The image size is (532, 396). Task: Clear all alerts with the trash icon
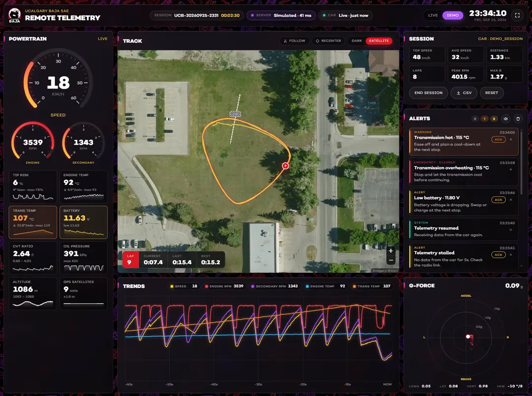(518, 118)
